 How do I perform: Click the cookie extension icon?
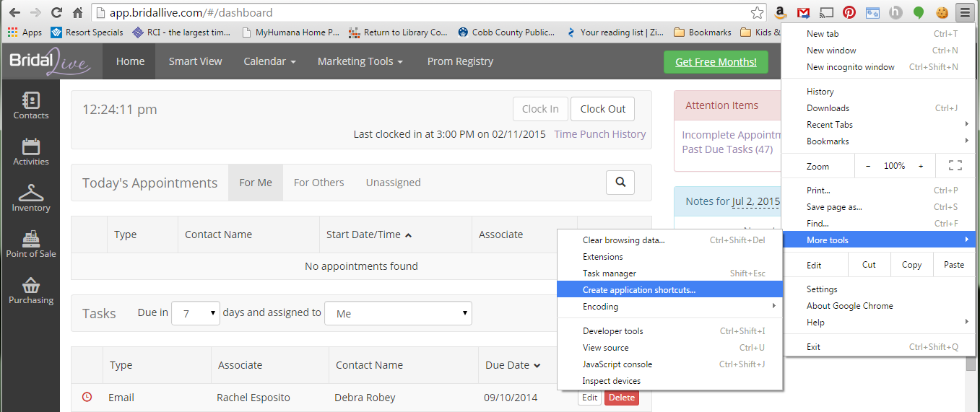(x=942, y=12)
